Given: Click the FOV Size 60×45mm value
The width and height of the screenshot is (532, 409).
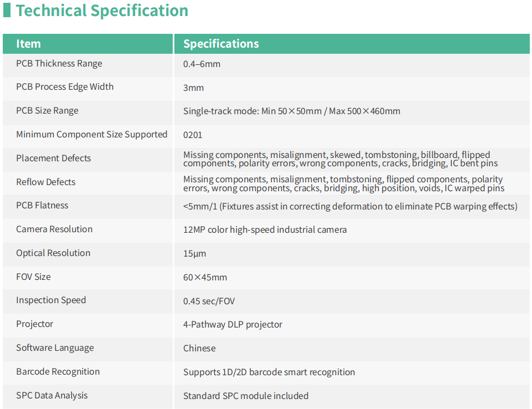Looking at the screenshot, I should coord(205,277).
